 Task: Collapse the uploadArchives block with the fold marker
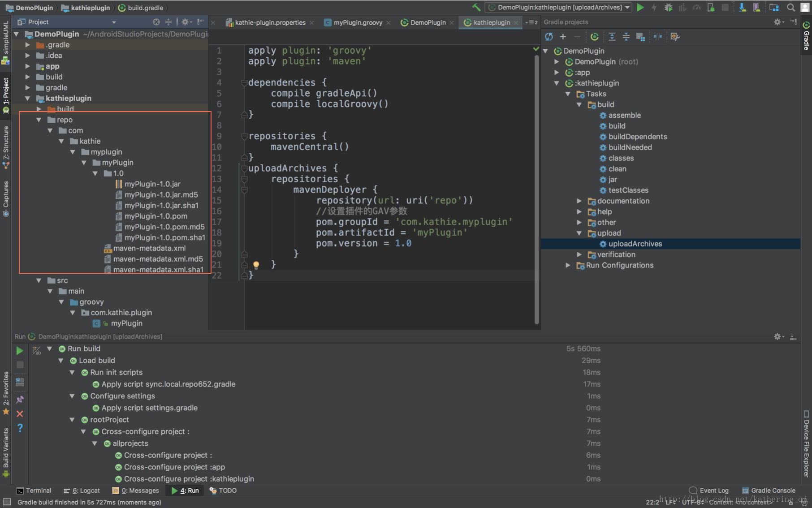pyautogui.click(x=244, y=168)
